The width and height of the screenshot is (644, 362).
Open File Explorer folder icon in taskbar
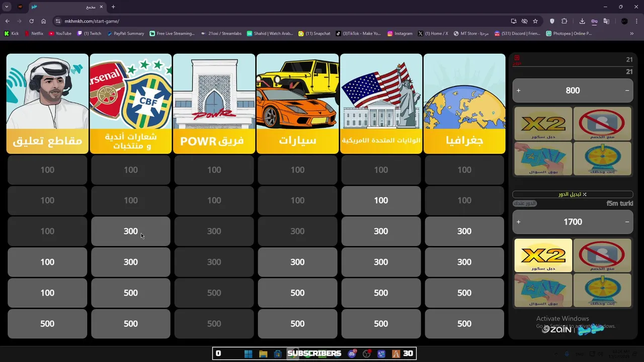coord(263,353)
